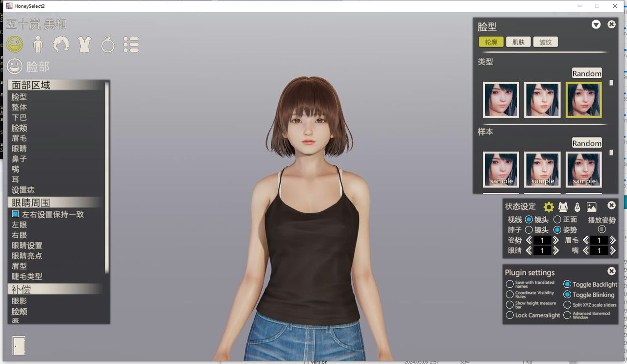627x364 pixels.
Task: Increase the 眉毛 number with right arrows
Action: click(x=612, y=240)
